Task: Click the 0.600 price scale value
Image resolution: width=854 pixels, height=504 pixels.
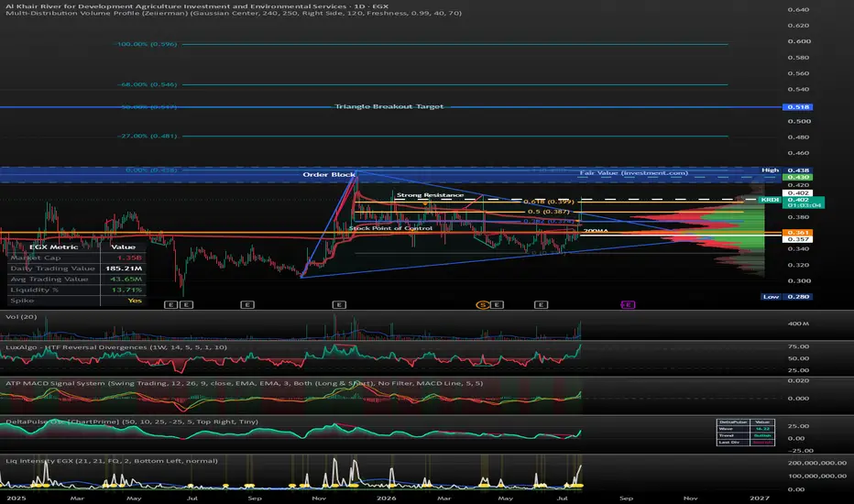Action: (x=798, y=41)
